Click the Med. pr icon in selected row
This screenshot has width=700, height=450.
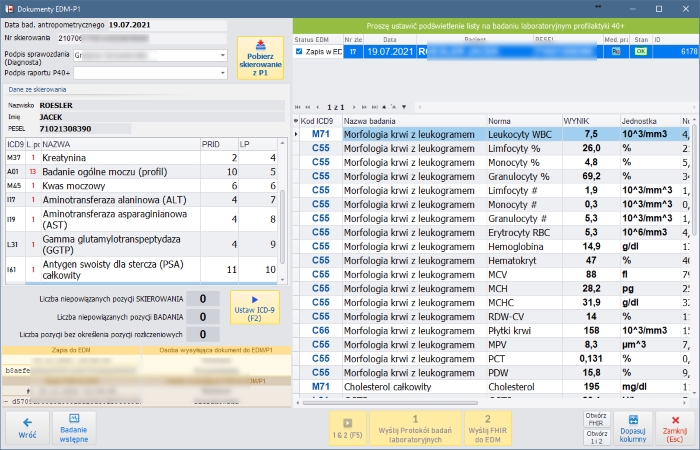click(x=611, y=51)
